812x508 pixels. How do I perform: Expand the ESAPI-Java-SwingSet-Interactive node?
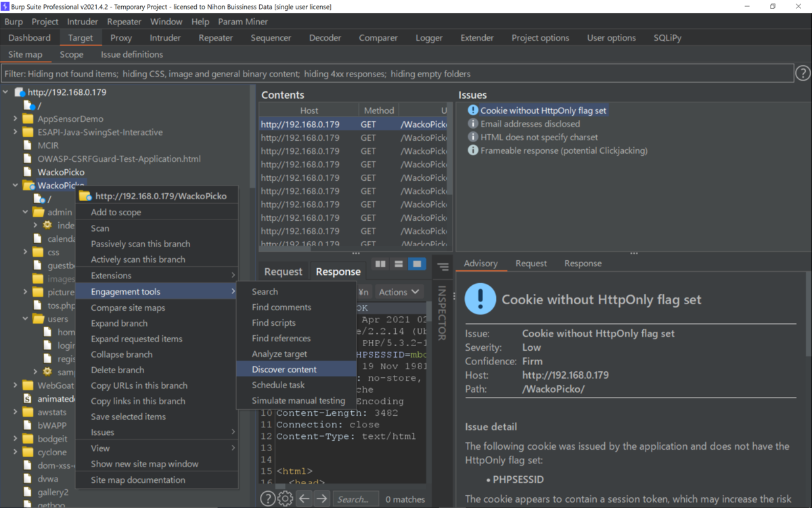[16, 132]
